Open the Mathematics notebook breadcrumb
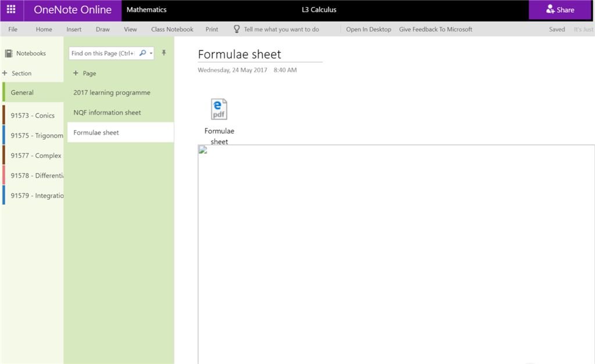This screenshot has width=595, height=364. (x=146, y=10)
